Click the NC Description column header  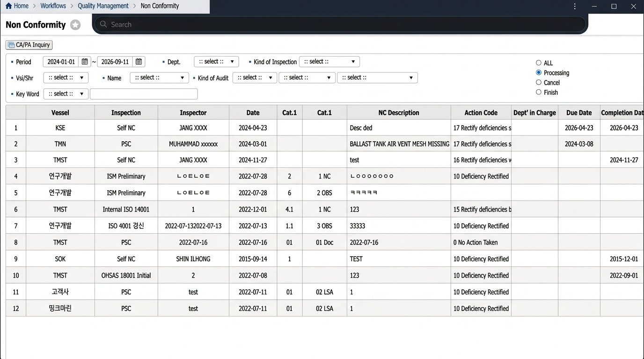tap(399, 113)
